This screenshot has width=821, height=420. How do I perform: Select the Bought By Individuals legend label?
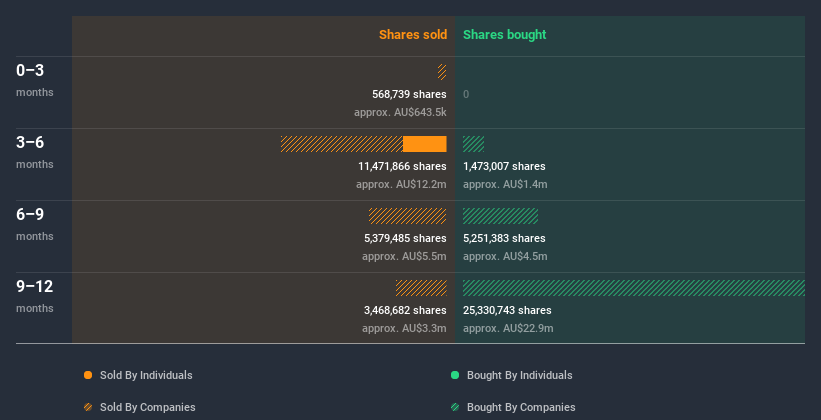519,375
